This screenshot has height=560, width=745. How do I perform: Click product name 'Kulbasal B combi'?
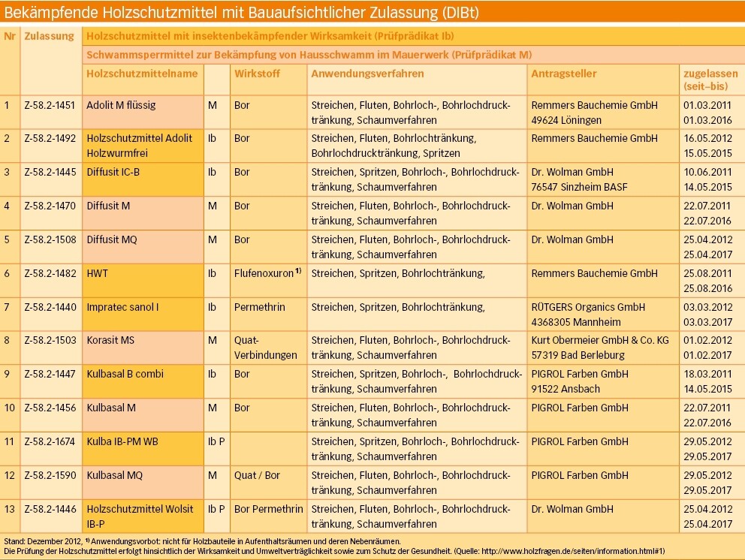coord(125,375)
